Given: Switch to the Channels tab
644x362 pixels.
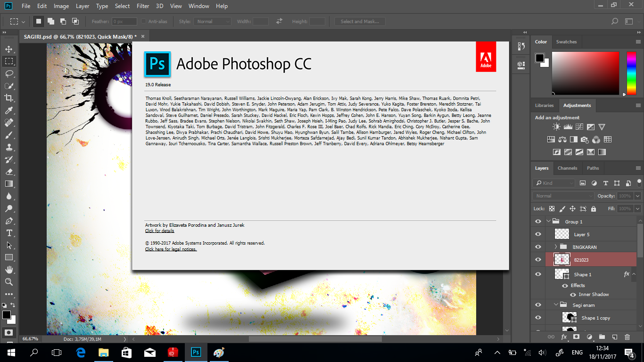Looking at the screenshot, I should (x=567, y=168).
